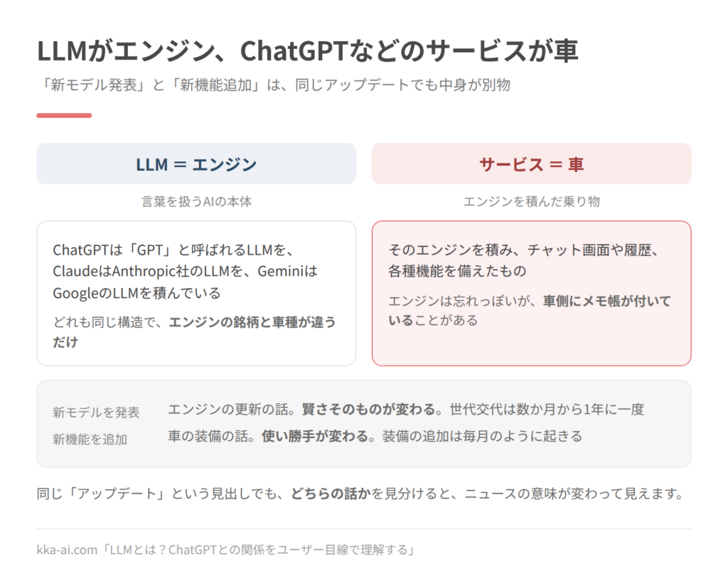728x581 pixels.
Task: Click the bold text "エンジンの銘柄と車種が違う"
Action: point(252,322)
